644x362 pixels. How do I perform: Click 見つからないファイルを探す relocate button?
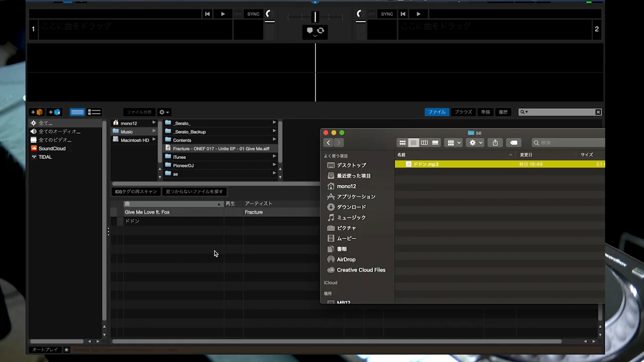tap(194, 192)
